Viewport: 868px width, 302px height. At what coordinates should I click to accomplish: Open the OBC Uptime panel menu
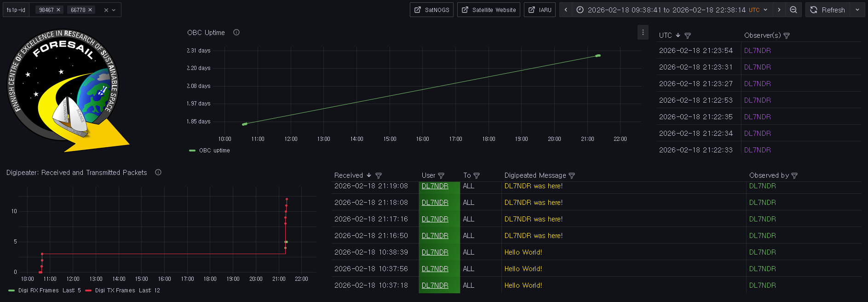pos(643,32)
